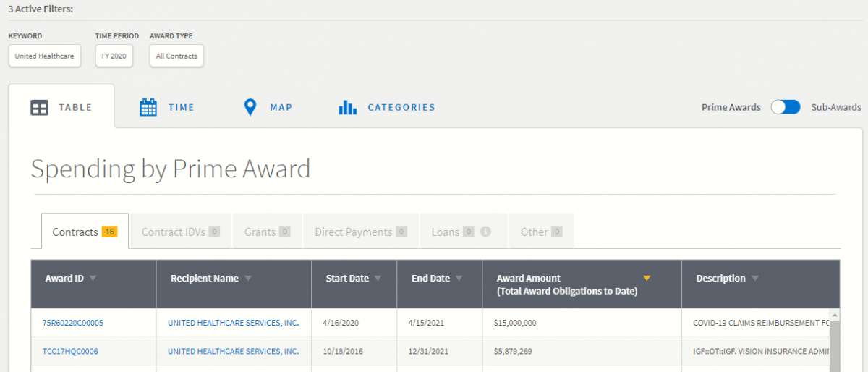Click the Table view grid icon
This screenshot has width=868, height=372.
pyautogui.click(x=40, y=107)
